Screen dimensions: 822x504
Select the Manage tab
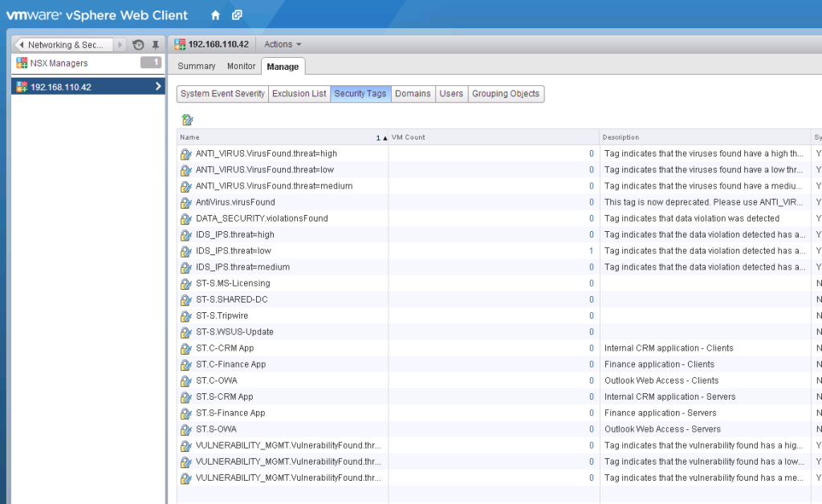[x=283, y=67]
